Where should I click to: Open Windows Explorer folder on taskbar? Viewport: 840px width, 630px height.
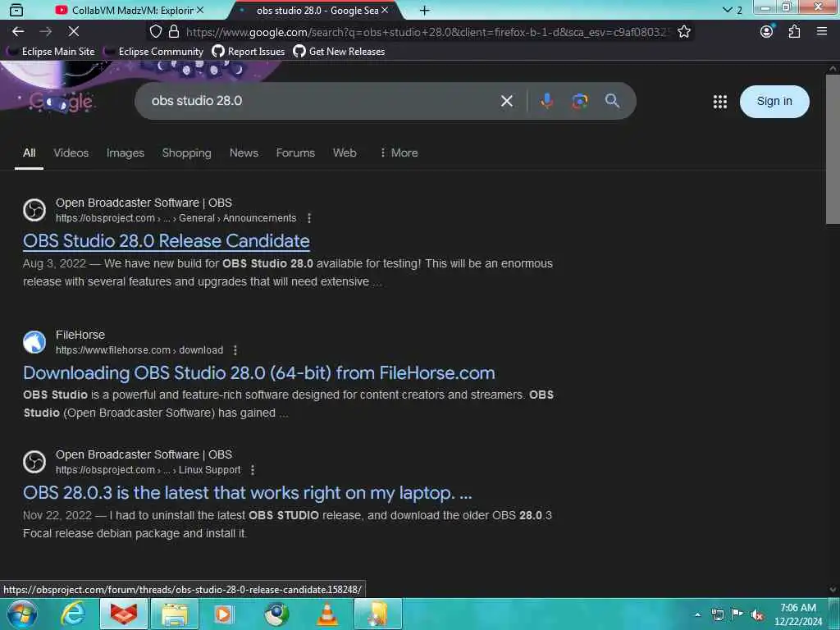175,614
